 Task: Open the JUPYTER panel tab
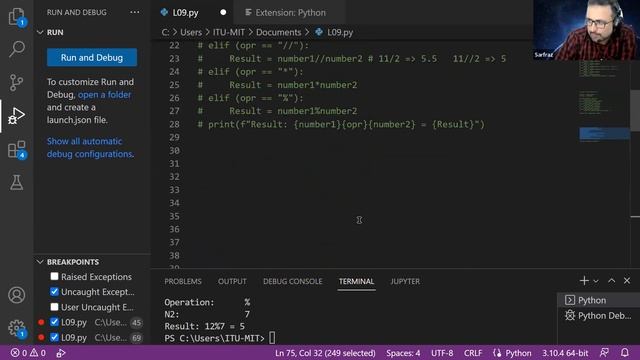405,281
